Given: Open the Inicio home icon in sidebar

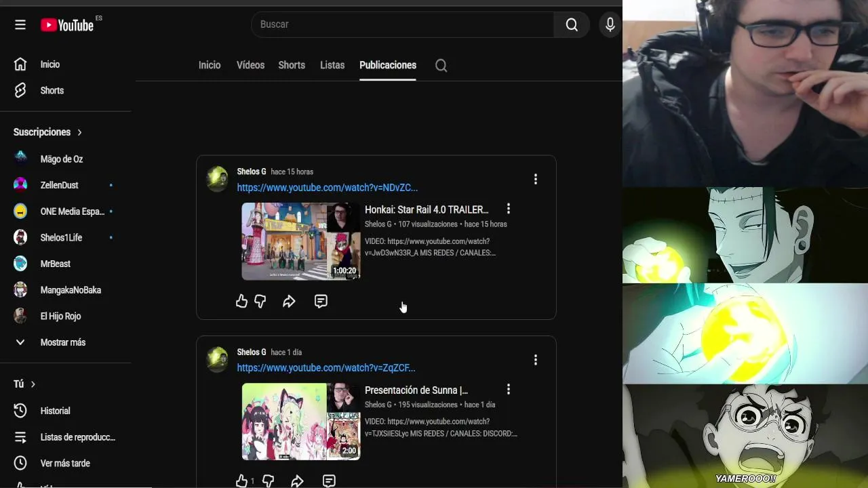Looking at the screenshot, I should pyautogui.click(x=20, y=64).
